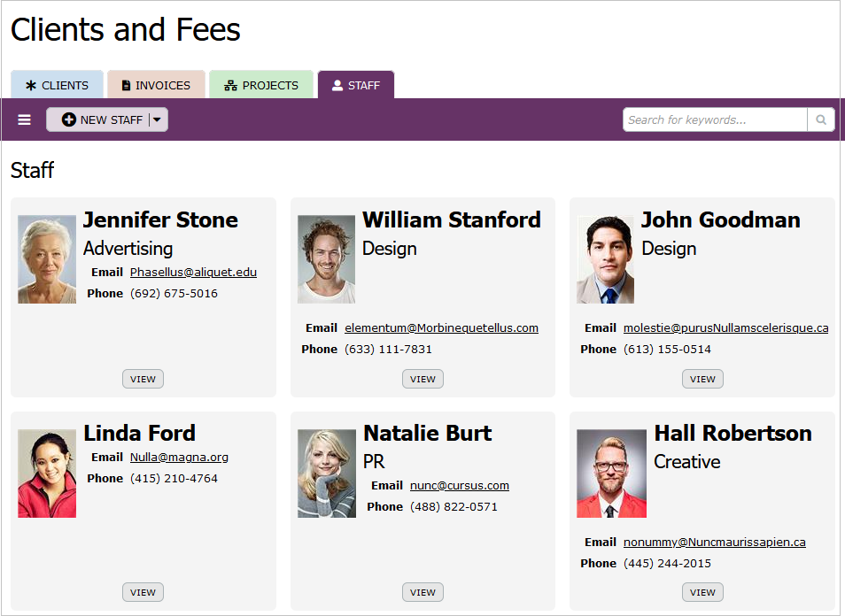The image size is (845, 616).
Task: Open the hamburger menu icon
Action: coord(25,120)
